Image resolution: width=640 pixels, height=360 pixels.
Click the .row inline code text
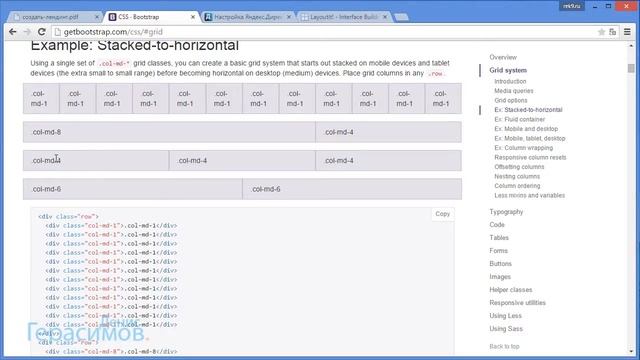(x=436, y=74)
